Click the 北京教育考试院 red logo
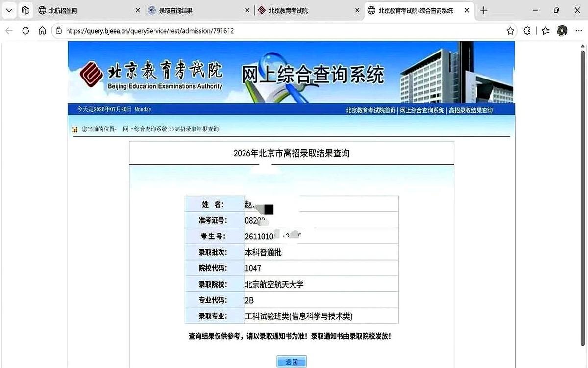 [92, 74]
